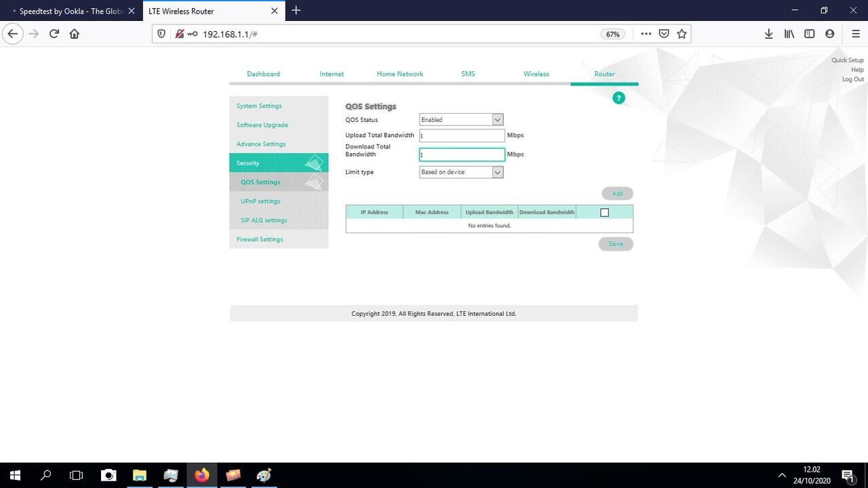Image resolution: width=868 pixels, height=488 pixels.
Task: Show hidden system tray icons
Action: pyautogui.click(x=782, y=476)
